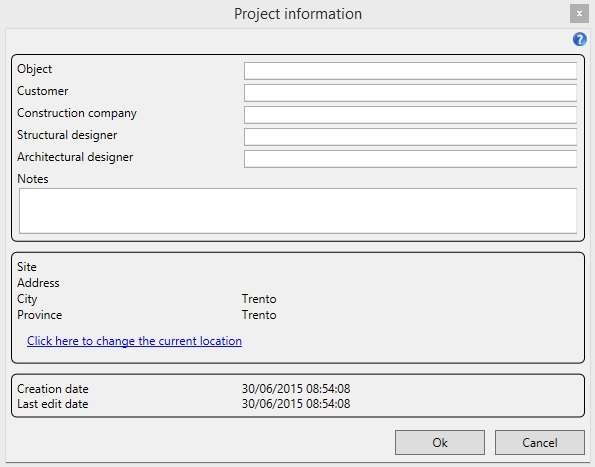
Task: Click the Creation date timestamp value
Action: click(296, 389)
